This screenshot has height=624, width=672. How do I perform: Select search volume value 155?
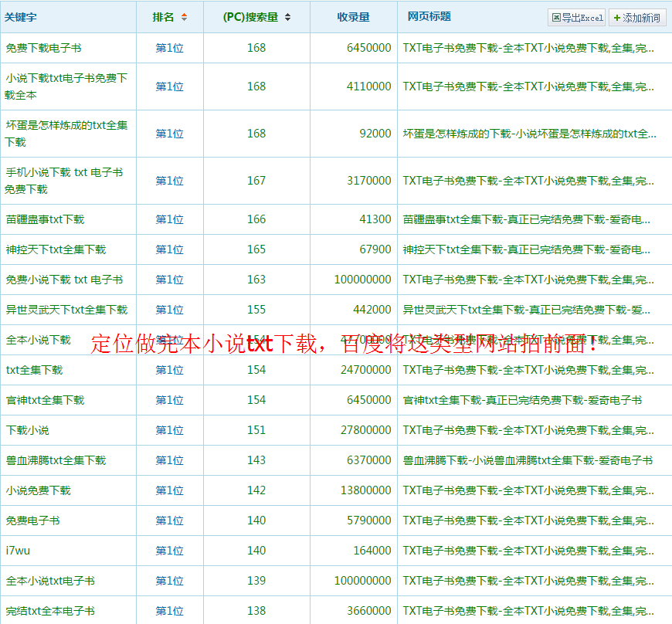pos(256,310)
